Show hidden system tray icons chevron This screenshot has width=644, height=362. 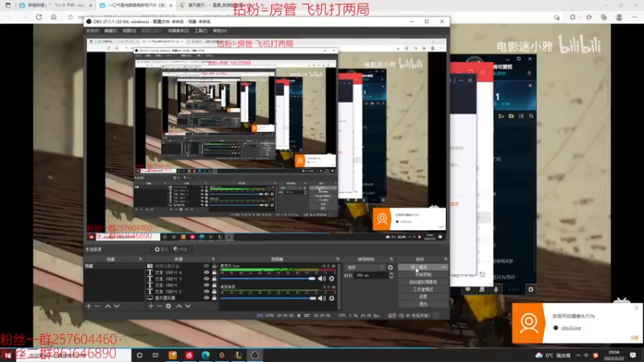578,356
